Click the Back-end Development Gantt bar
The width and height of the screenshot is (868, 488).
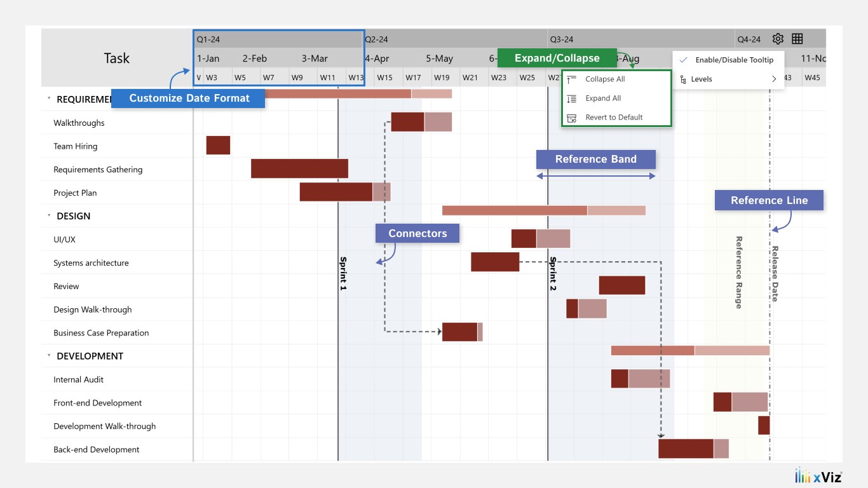tap(693, 449)
